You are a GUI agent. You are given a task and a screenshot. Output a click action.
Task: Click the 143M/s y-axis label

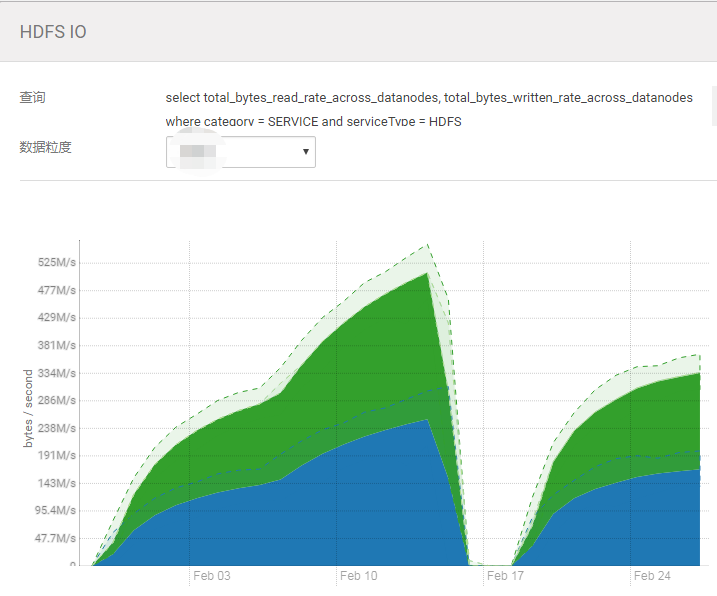point(57,483)
